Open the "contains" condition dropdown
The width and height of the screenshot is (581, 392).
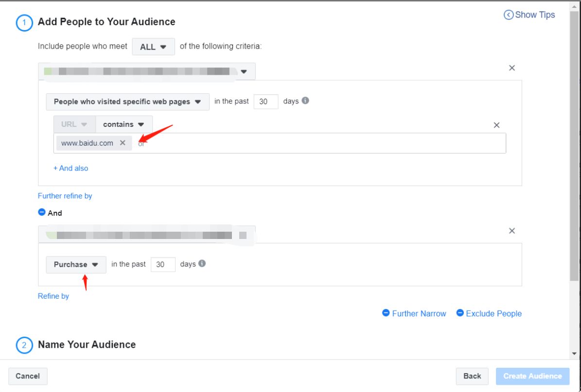click(x=123, y=124)
